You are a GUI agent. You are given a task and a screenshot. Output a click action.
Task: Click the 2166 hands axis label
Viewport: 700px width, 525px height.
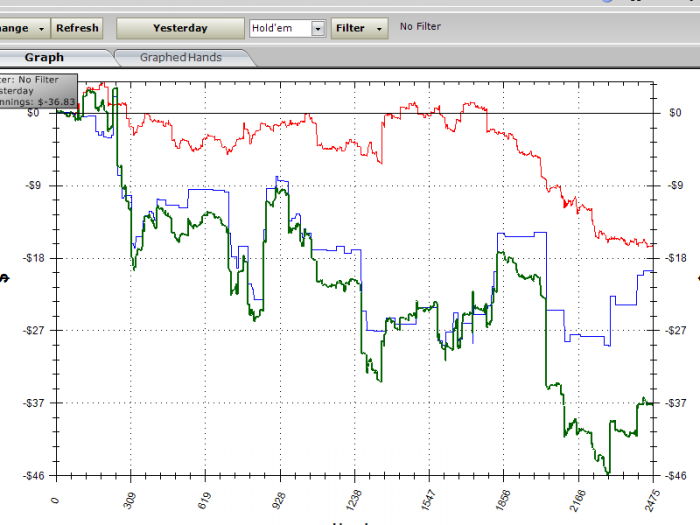(577, 500)
